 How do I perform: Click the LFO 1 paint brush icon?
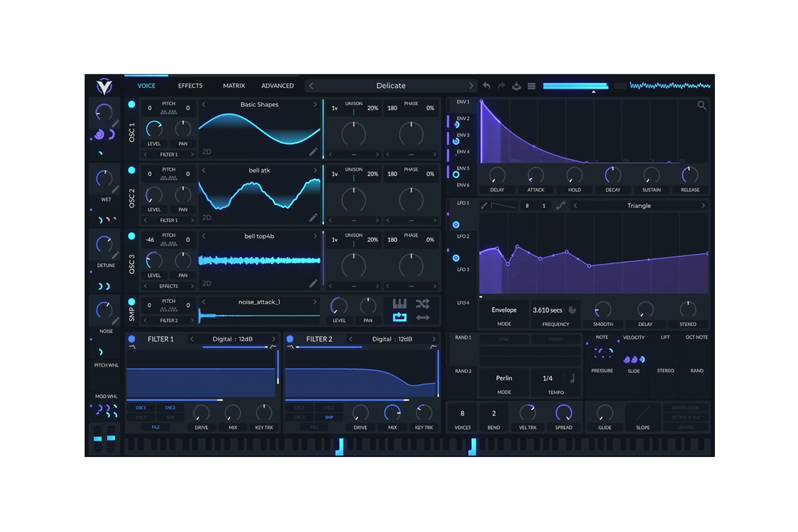click(x=484, y=206)
